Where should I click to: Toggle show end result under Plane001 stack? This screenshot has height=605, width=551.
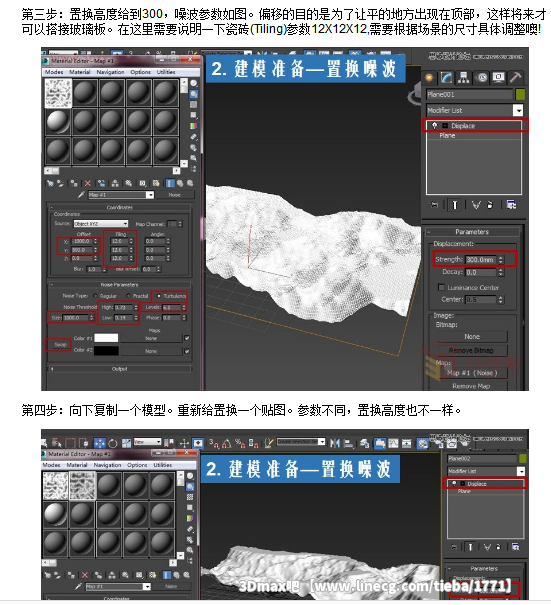pos(455,205)
